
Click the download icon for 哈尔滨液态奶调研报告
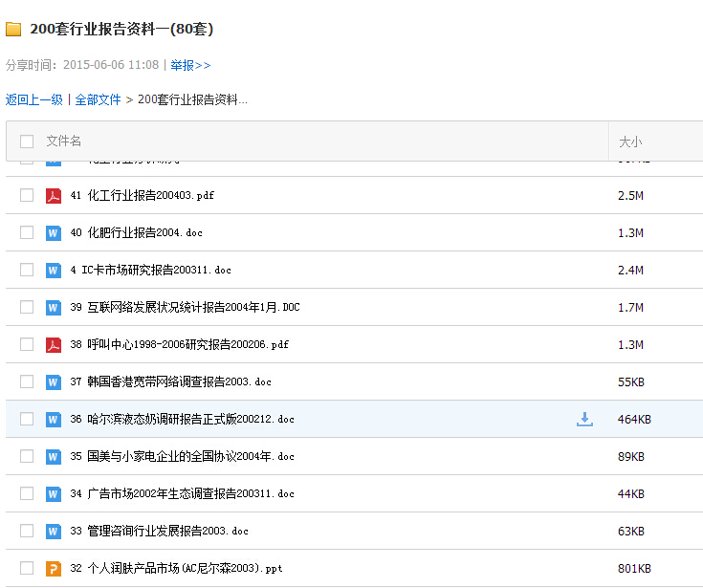click(x=584, y=419)
